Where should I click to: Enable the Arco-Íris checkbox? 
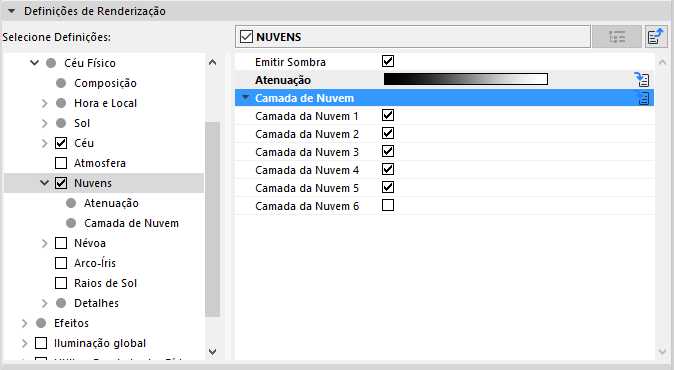[x=61, y=263]
